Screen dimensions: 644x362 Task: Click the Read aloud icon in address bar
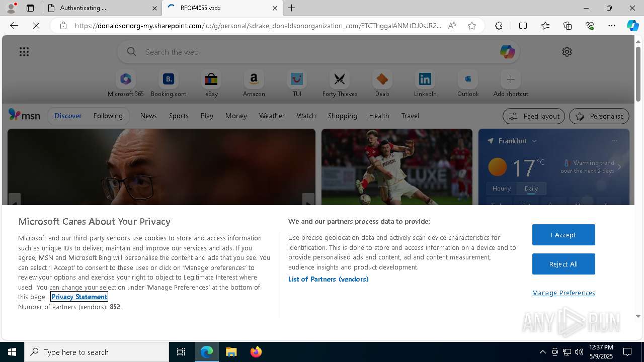coord(452,26)
